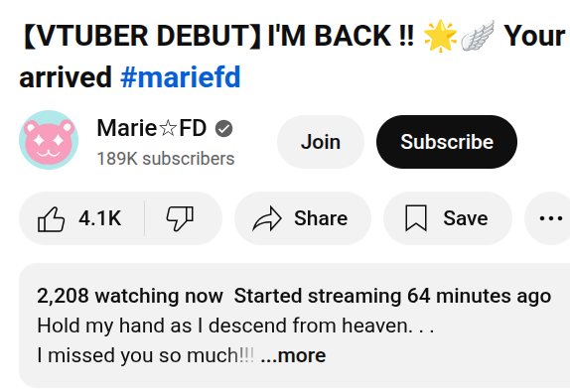The height and width of the screenshot is (392, 570).
Task: Click the Save button label
Action: pos(466,218)
